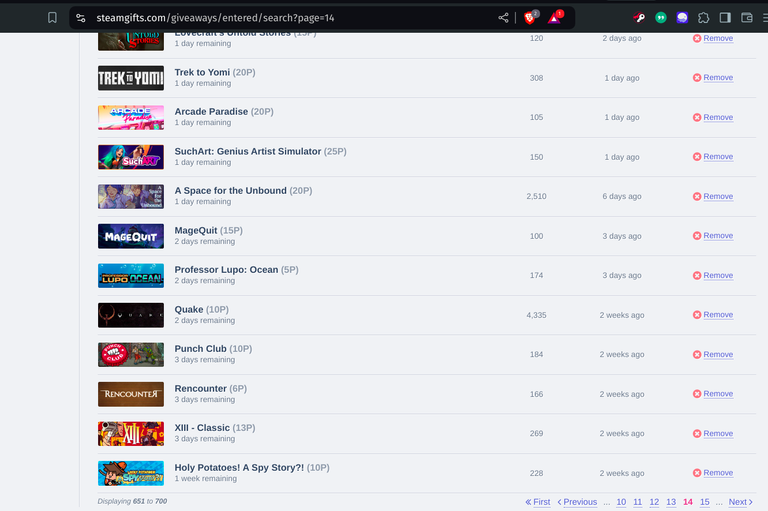Open Professor Lupo: Ocean title link
768x511 pixels.
coord(226,269)
